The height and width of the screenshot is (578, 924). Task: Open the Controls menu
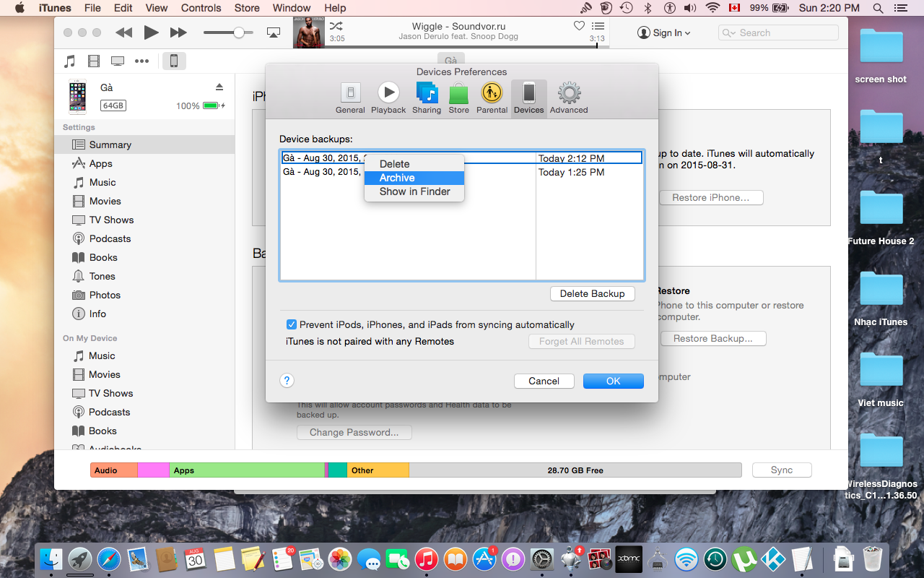[201, 8]
